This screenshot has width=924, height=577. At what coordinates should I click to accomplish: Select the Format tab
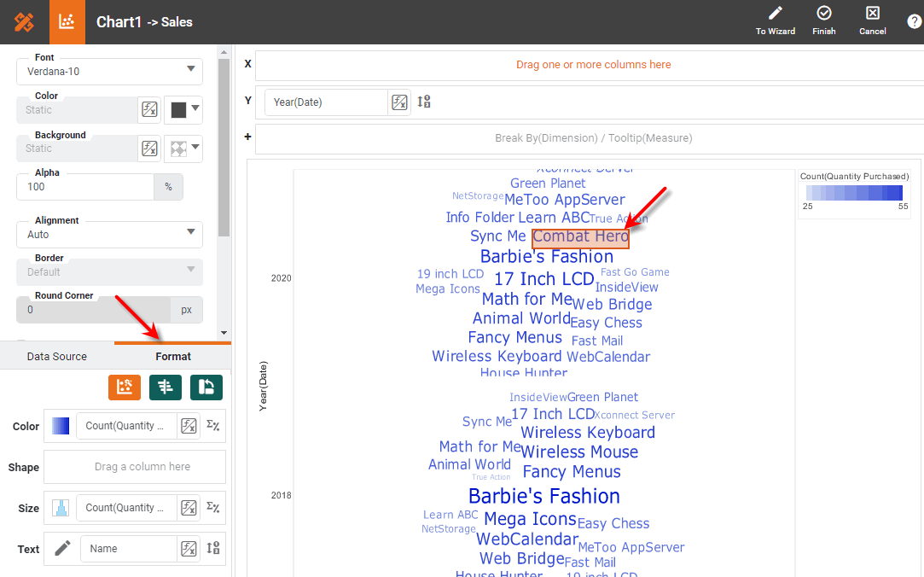pyautogui.click(x=171, y=356)
